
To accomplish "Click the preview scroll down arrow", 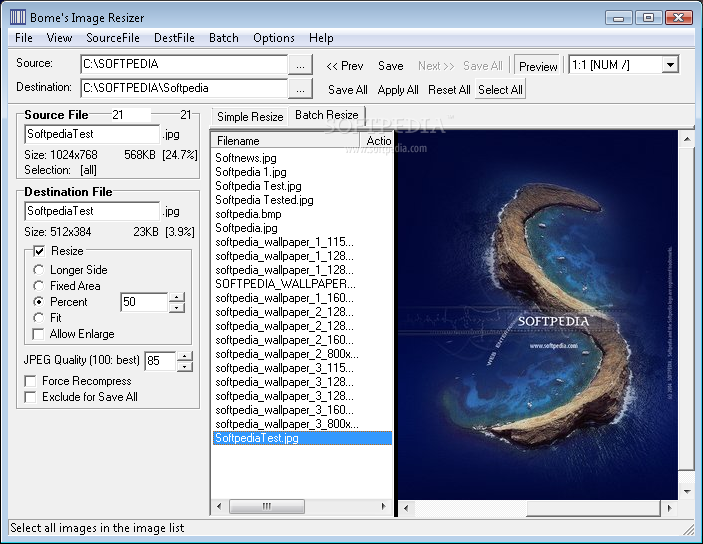I will [687, 492].
